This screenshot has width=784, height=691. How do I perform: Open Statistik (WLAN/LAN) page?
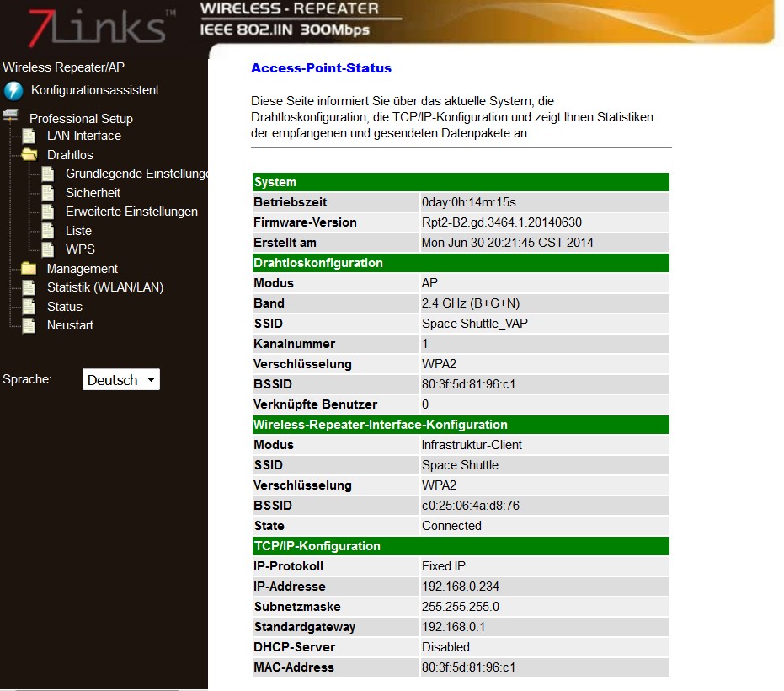[104, 287]
